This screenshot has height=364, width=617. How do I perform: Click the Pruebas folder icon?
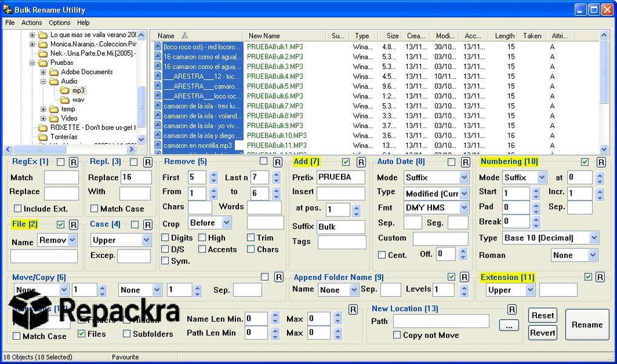[43, 62]
